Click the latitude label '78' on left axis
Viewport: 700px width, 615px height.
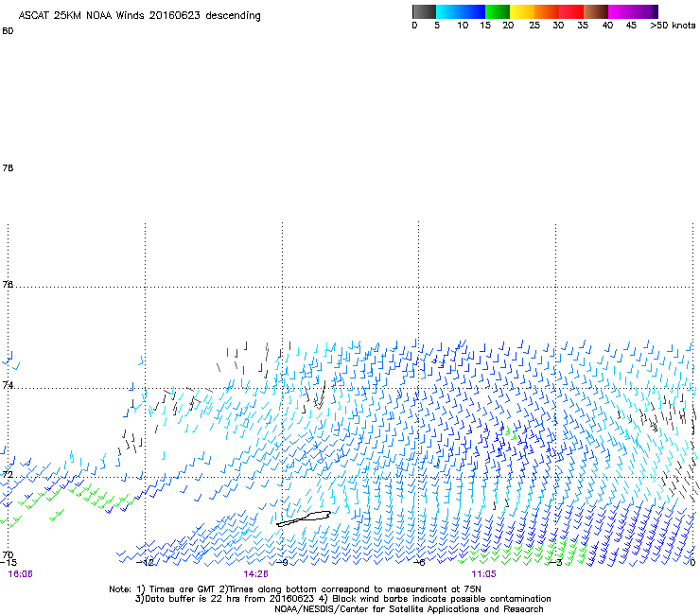[8, 167]
